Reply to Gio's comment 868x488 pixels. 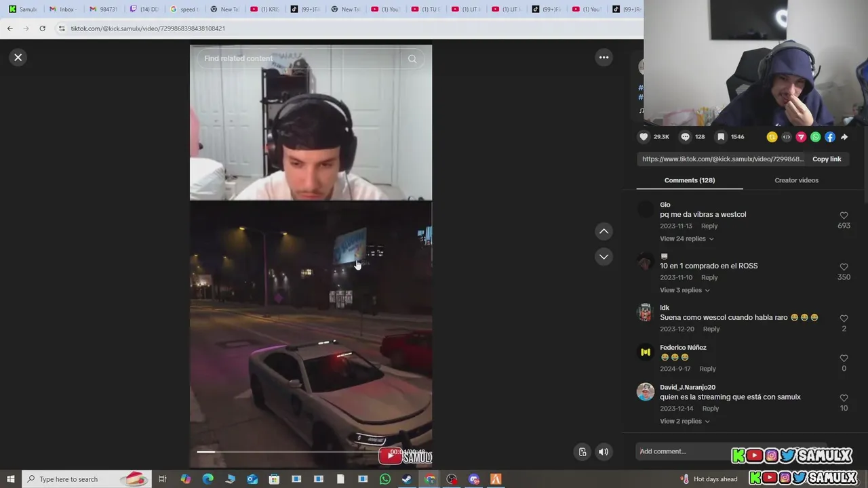coord(709,226)
